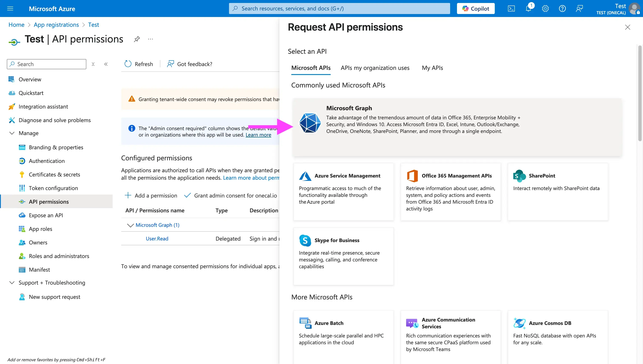Open Quickstart in the sidebar
The width and height of the screenshot is (643, 364).
coord(31,93)
